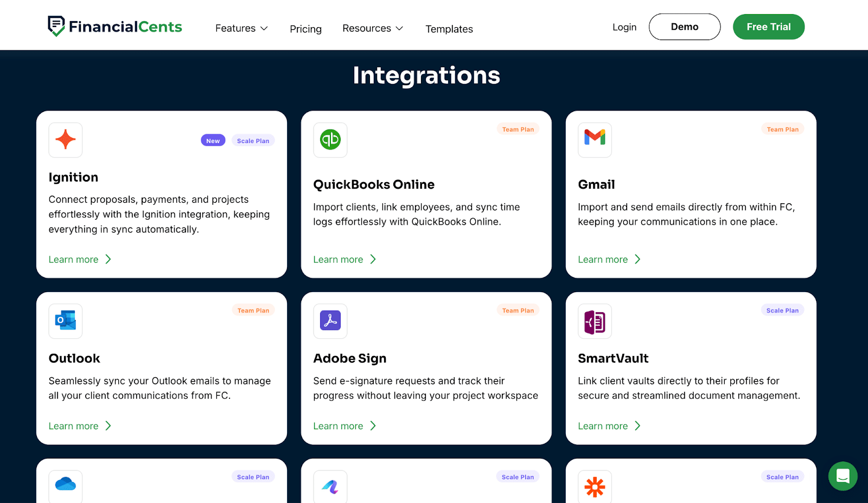Click the Ignition integration logo
The width and height of the screenshot is (868, 503).
click(x=65, y=140)
